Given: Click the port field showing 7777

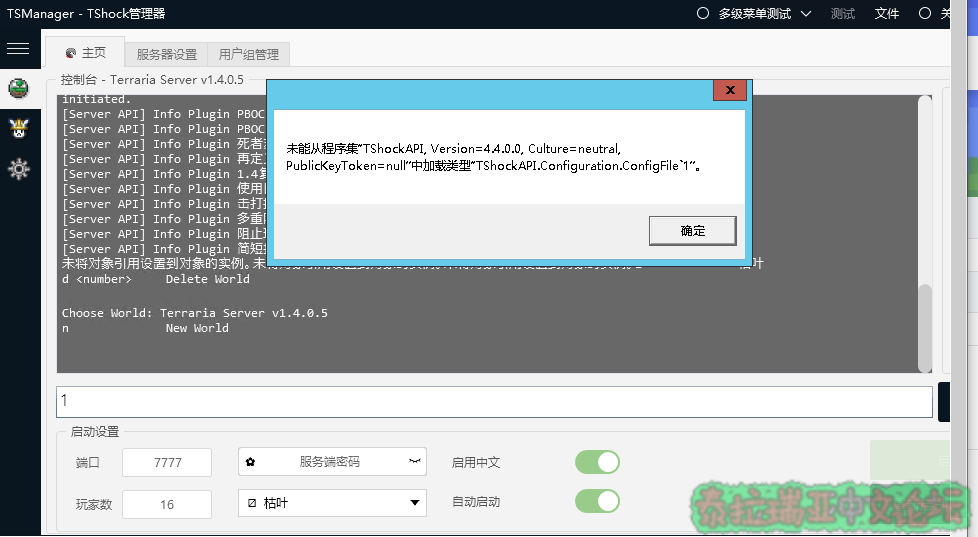Looking at the screenshot, I should coord(167,463).
